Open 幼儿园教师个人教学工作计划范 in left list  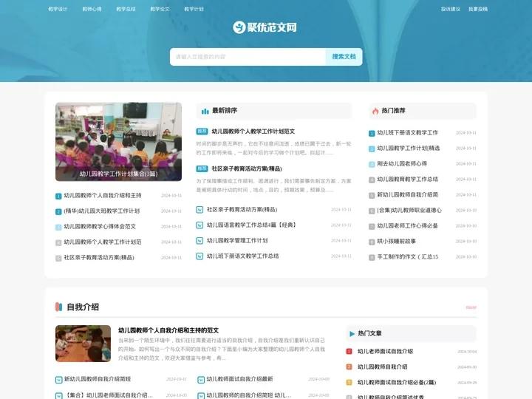coord(103,242)
